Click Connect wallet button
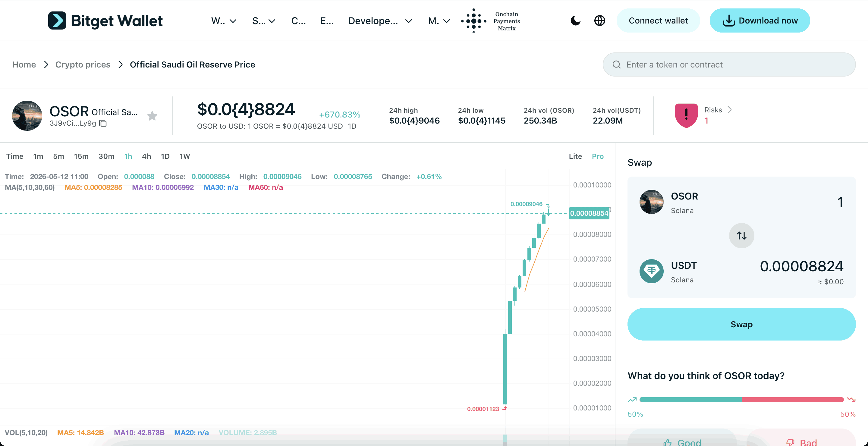The height and width of the screenshot is (446, 868). click(x=658, y=20)
